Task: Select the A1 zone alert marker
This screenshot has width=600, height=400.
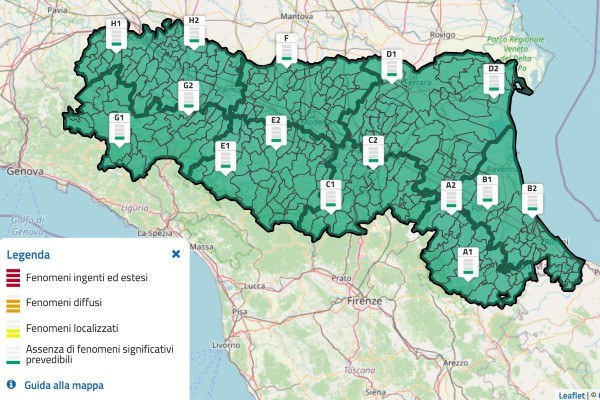Action: [x=466, y=264]
